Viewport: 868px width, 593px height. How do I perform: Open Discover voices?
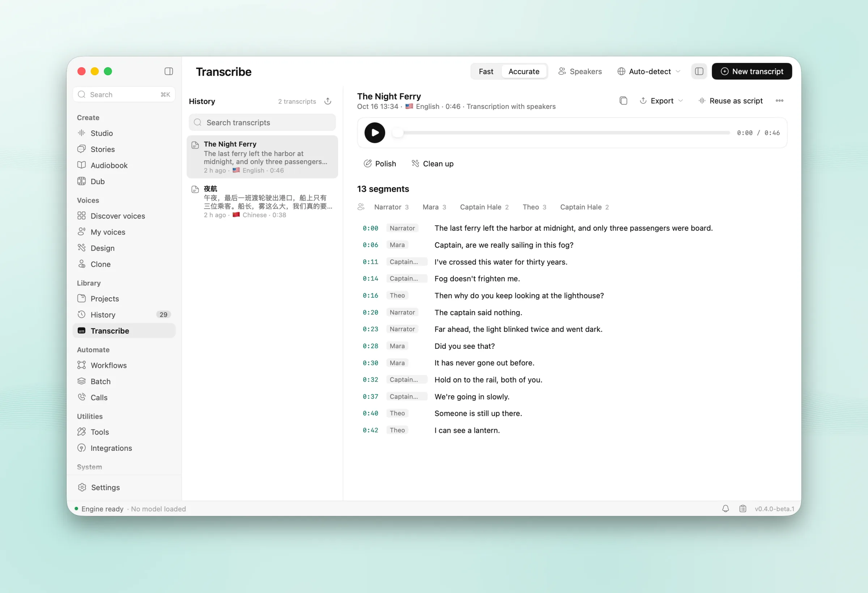(x=124, y=216)
